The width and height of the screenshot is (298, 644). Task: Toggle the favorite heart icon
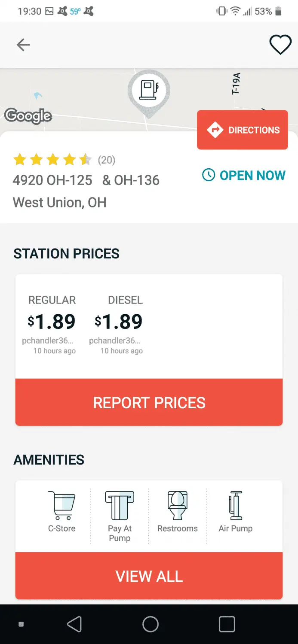point(280,45)
